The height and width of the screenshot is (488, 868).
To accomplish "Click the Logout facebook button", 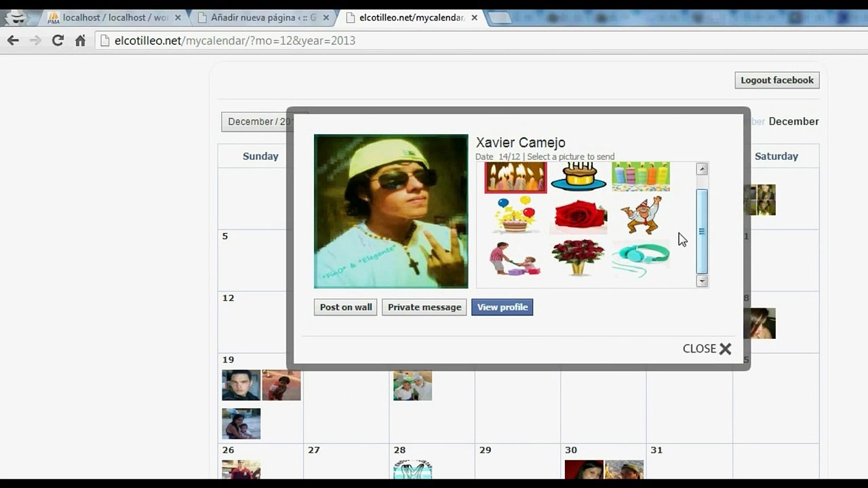I will tap(777, 80).
